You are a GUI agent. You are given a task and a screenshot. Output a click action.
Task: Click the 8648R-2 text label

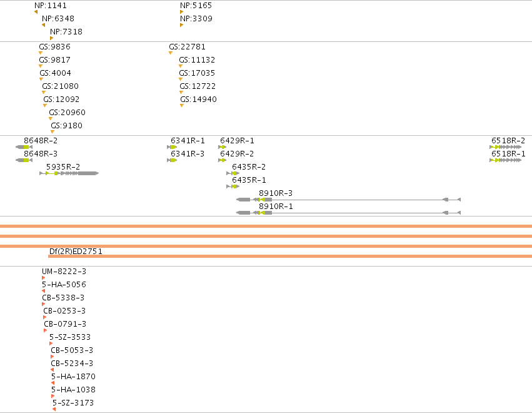pos(41,141)
